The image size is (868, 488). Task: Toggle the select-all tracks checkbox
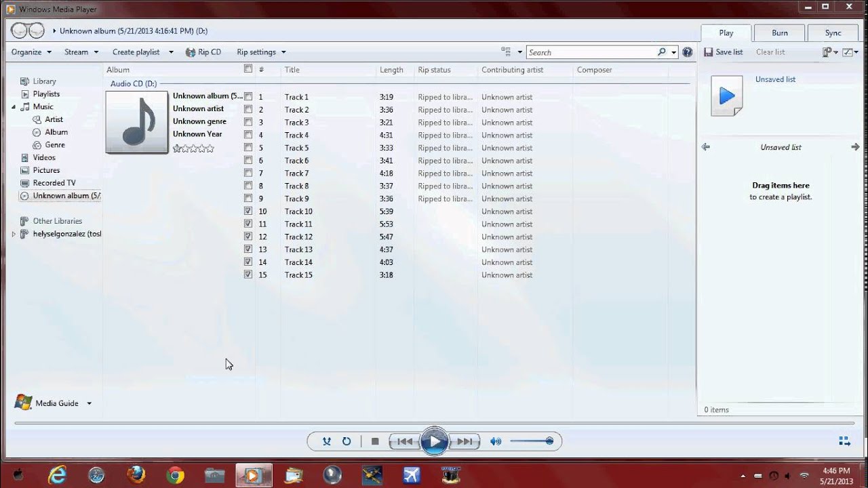click(x=248, y=68)
